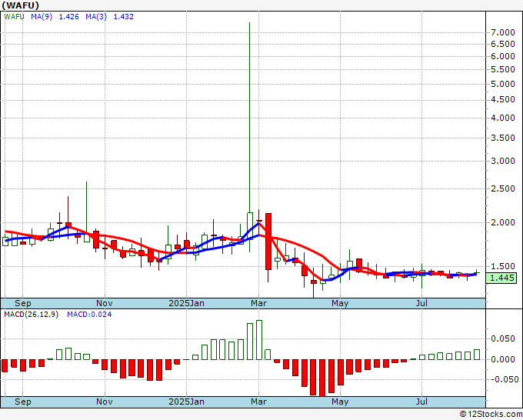
Task: Click the 4.000 price axis label
Action: (x=503, y=118)
